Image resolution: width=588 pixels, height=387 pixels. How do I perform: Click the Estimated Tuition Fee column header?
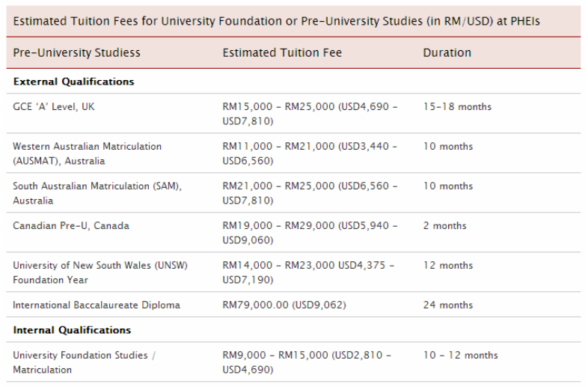tap(282, 52)
